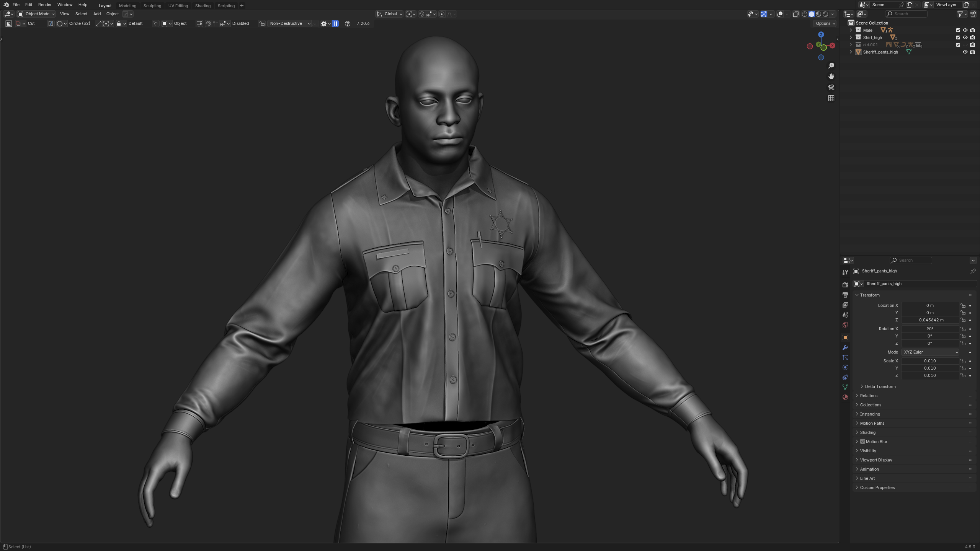Open the Render menu
The height and width of the screenshot is (551, 980).
point(45,5)
